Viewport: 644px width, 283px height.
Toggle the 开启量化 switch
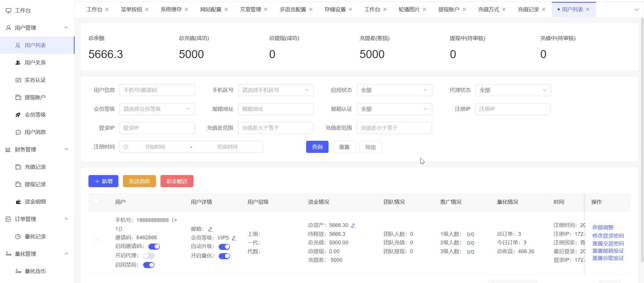click(224, 256)
